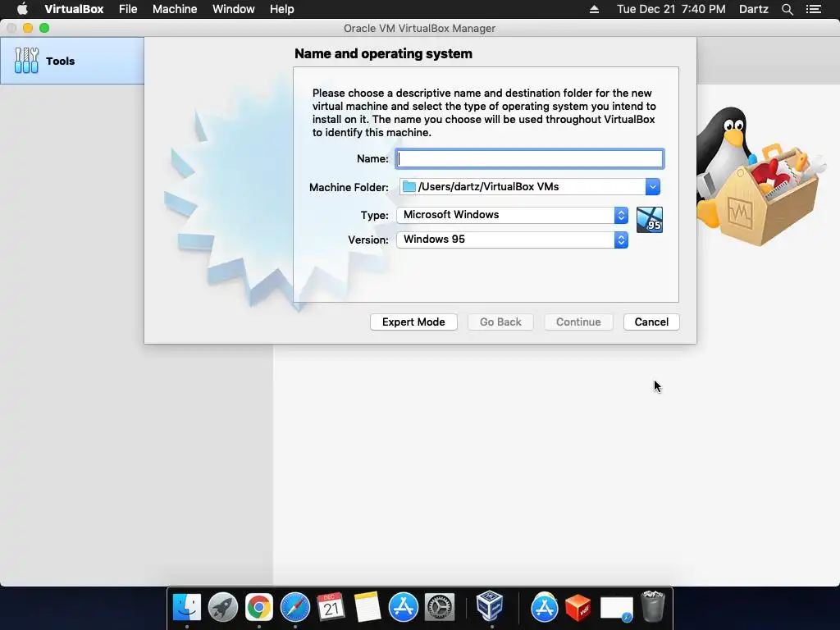Switch to Expert Mode
840x630 pixels.
(x=413, y=322)
